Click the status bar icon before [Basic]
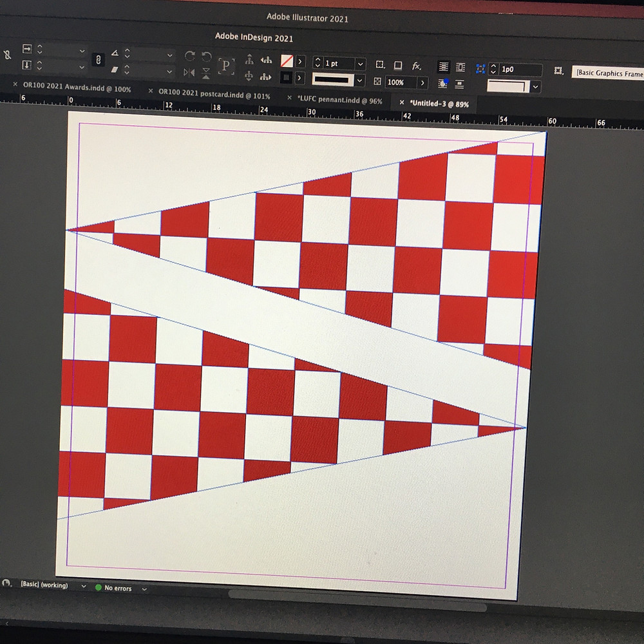This screenshot has height=644, width=644. coord(6,583)
